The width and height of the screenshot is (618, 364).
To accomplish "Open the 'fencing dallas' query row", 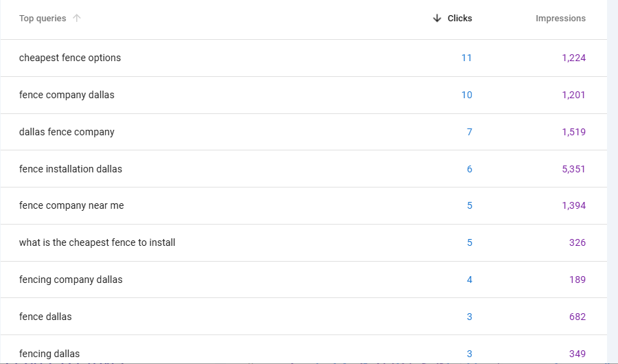I will [x=49, y=354].
